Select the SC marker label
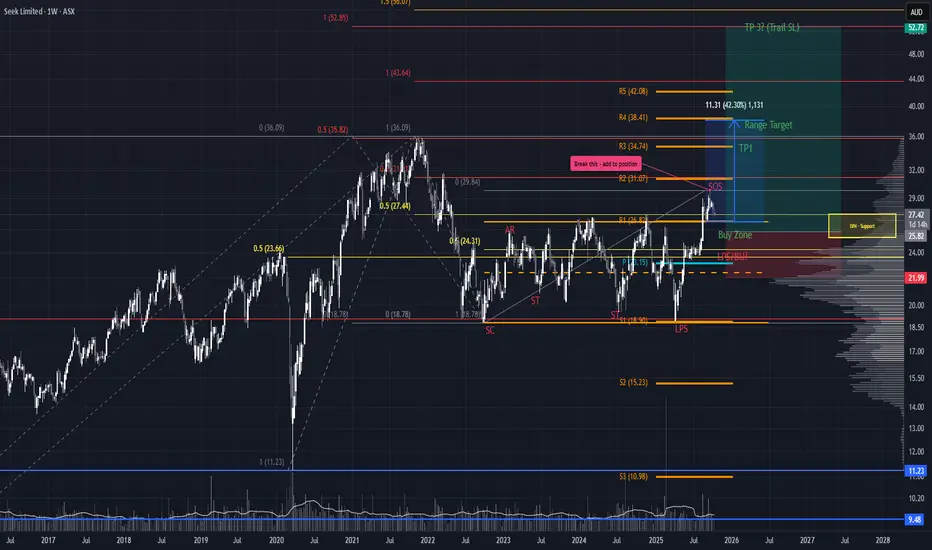Image resolution: width=932 pixels, height=550 pixels. [x=490, y=330]
